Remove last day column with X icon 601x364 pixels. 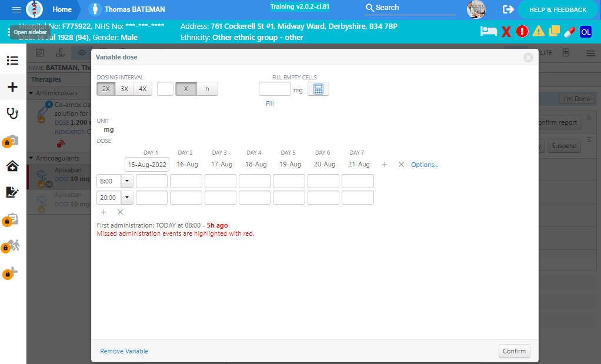pyautogui.click(x=401, y=165)
